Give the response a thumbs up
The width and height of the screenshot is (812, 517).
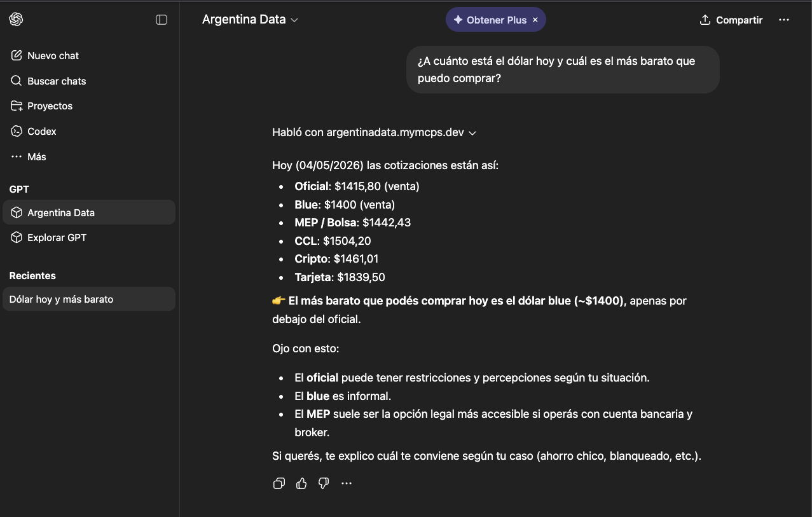point(301,483)
